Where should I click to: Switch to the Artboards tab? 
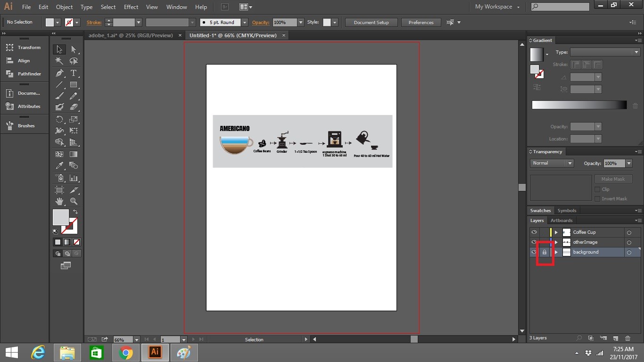click(561, 221)
